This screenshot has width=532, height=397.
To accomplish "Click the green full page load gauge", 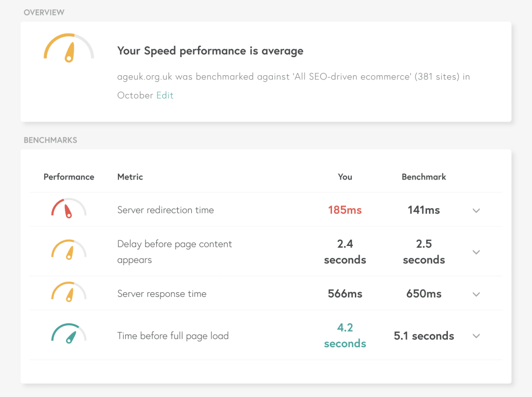I will click(x=69, y=334).
